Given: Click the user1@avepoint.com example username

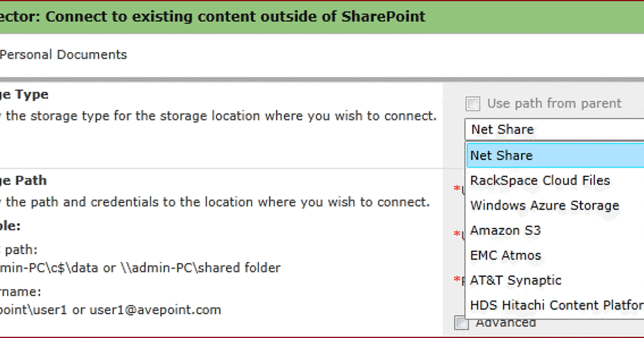Looking at the screenshot, I should point(155,310).
